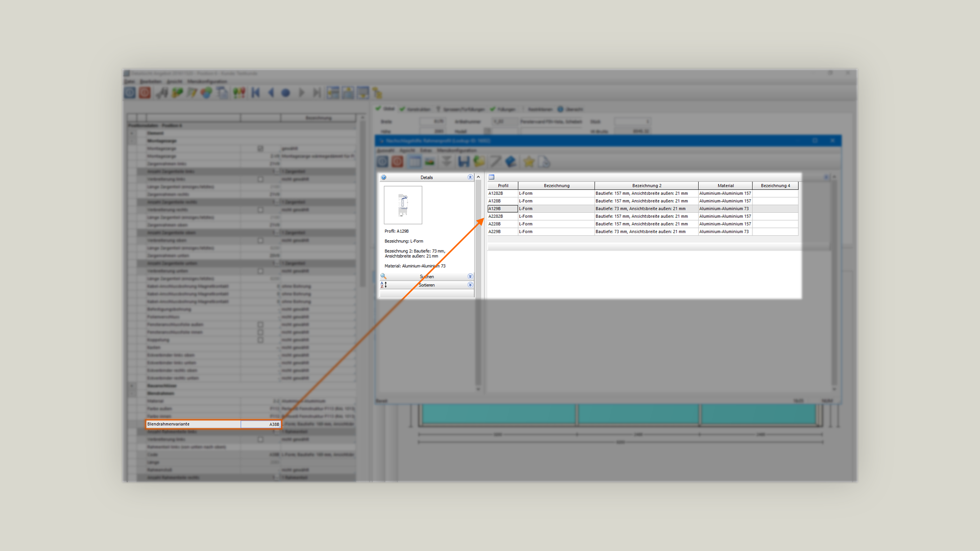Screen dimensions: 980x551
Task: Click the pencil edit icon in lookup toolbar
Action: pos(495,162)
